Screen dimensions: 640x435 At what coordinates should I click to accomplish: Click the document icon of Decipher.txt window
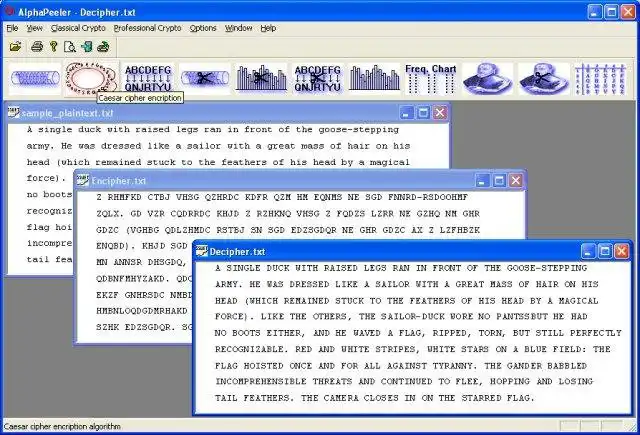[x=202, y=251]
